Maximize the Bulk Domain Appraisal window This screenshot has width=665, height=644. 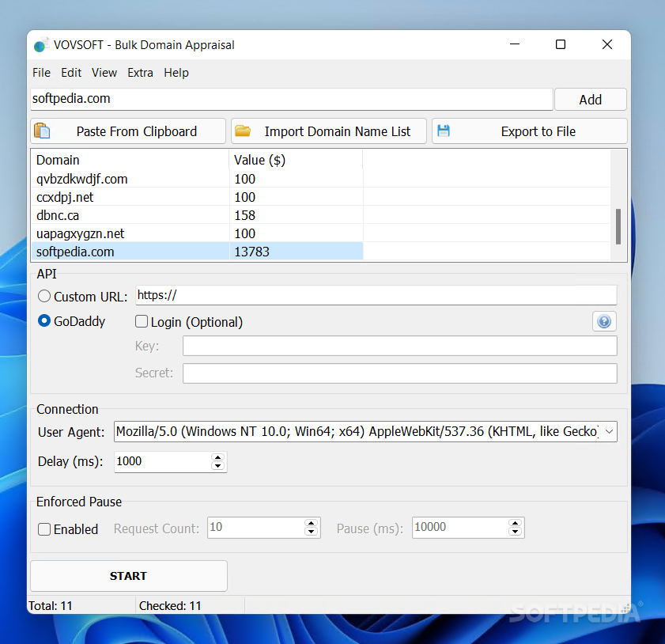(x=561, y=44)
